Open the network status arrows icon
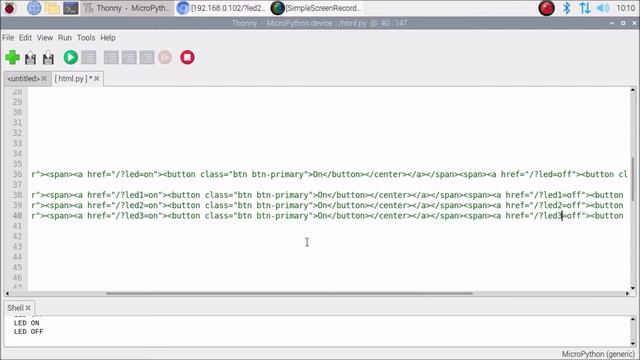 pyautogui.click(x=584, y=8)
